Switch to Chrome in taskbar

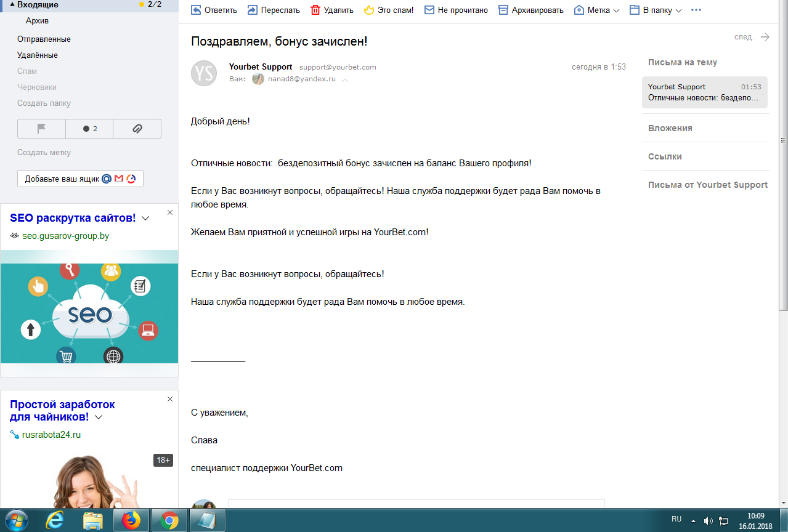point(169,520)
